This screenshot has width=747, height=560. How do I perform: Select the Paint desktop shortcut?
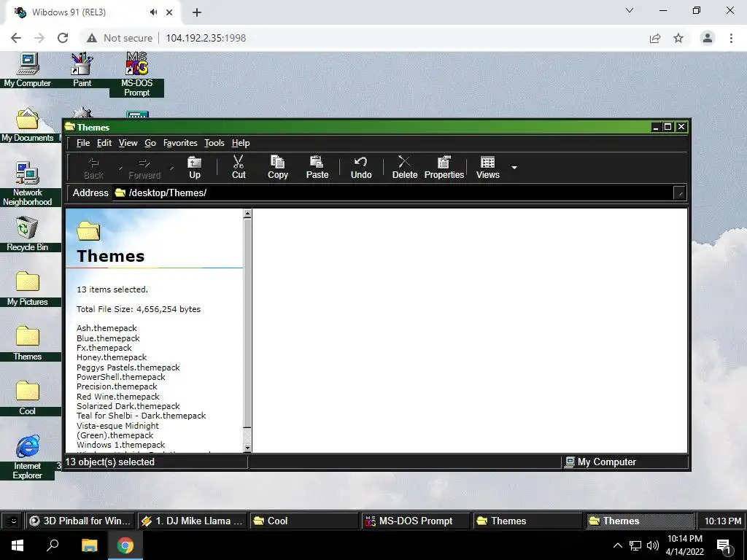pyautogui.click(x=82, y=70)
